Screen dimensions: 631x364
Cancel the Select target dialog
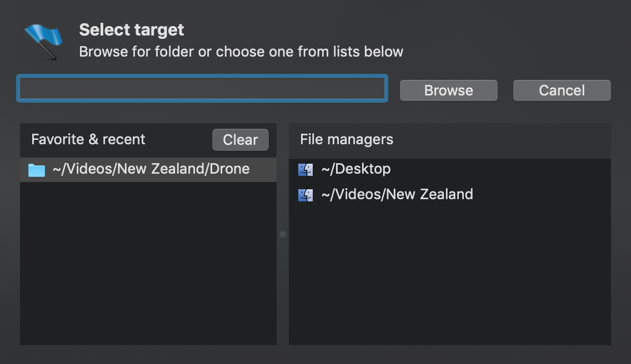pyautogui.click(x=562, y=90)
